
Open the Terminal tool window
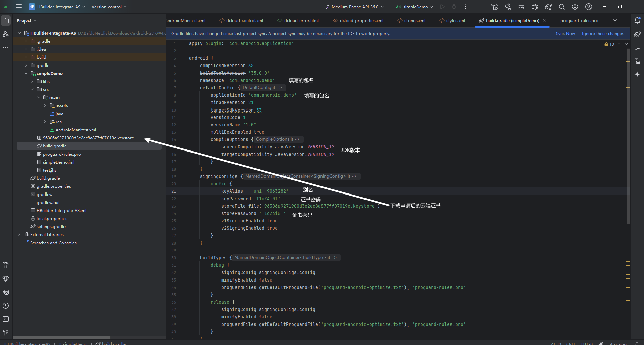pos(6,319)
